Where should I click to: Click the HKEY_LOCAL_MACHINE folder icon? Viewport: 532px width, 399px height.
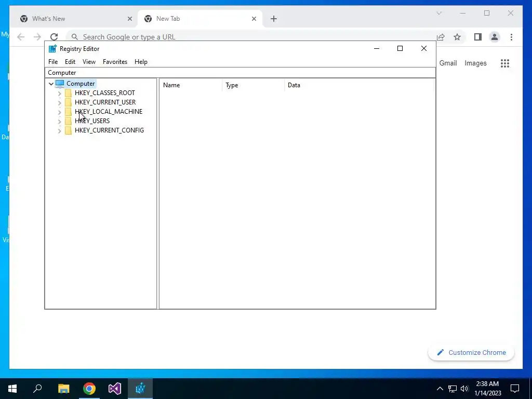point(68,112)
